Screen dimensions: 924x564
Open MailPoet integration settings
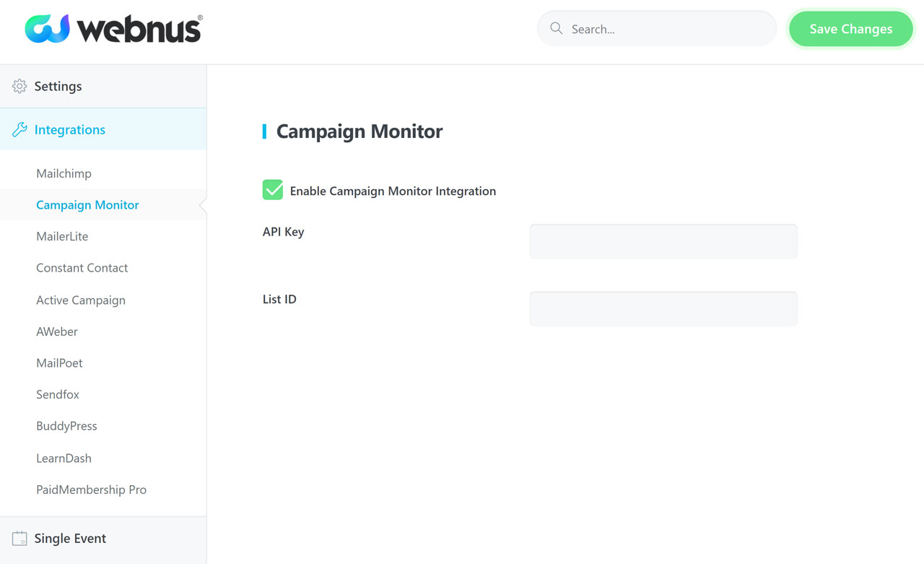click(59, 363)
